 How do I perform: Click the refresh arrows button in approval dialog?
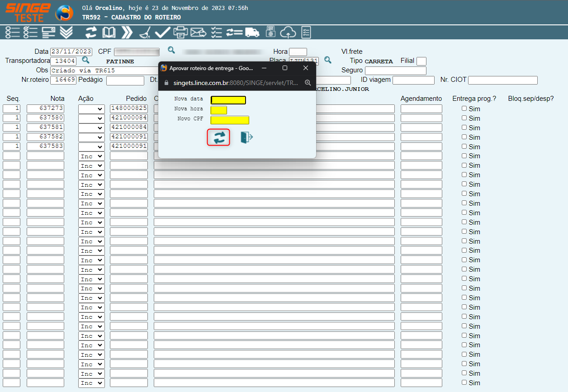[219, 137]
